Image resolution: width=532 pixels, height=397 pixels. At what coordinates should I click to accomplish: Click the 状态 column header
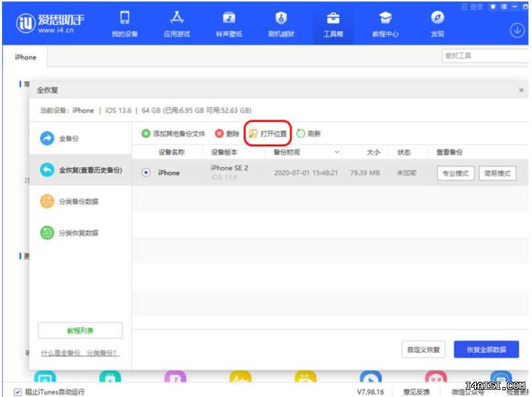[404, 152]
